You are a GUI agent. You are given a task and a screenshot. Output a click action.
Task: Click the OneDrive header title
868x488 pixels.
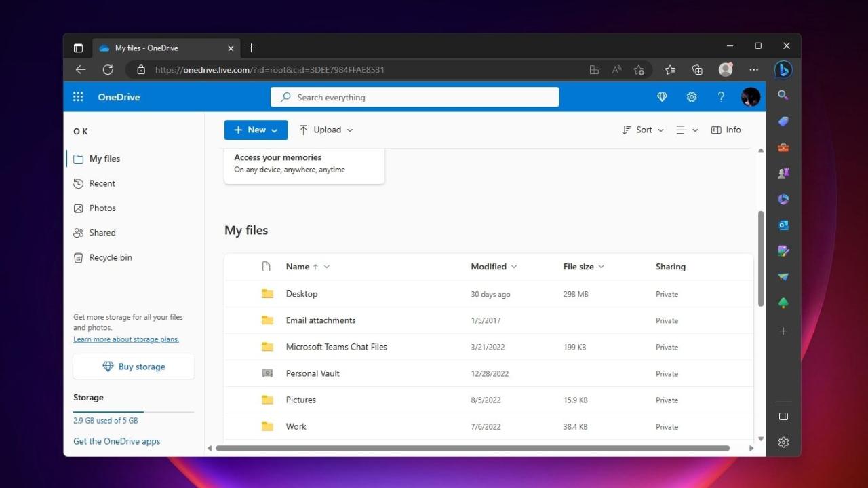click(119, 97)
